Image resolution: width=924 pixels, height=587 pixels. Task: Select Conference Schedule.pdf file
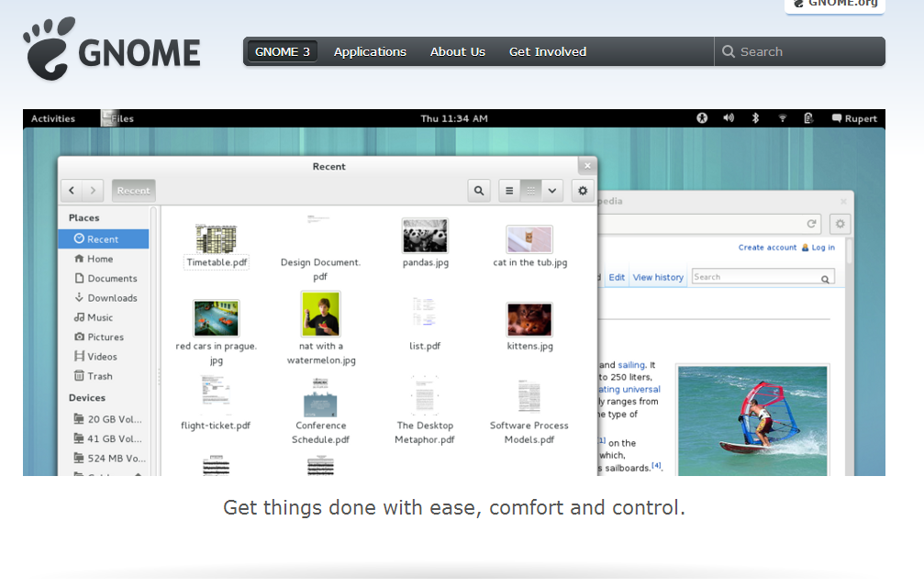tap(320, 411)
